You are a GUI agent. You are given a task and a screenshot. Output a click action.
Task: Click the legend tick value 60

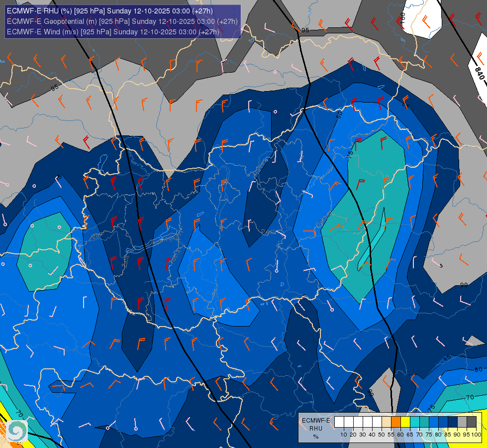coord(400,435)
